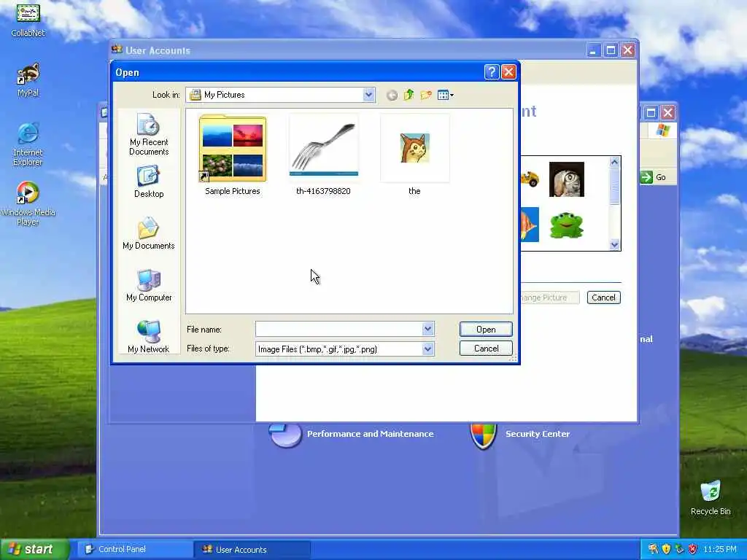Close the Open dialog with the X
This screenshot has height=560, width=747.
coord(508,72)
